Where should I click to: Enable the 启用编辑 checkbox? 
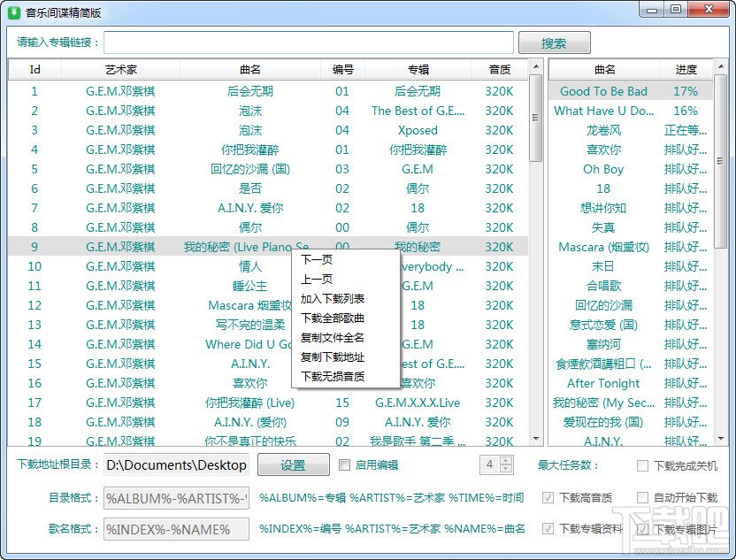(x=344, y=464)
